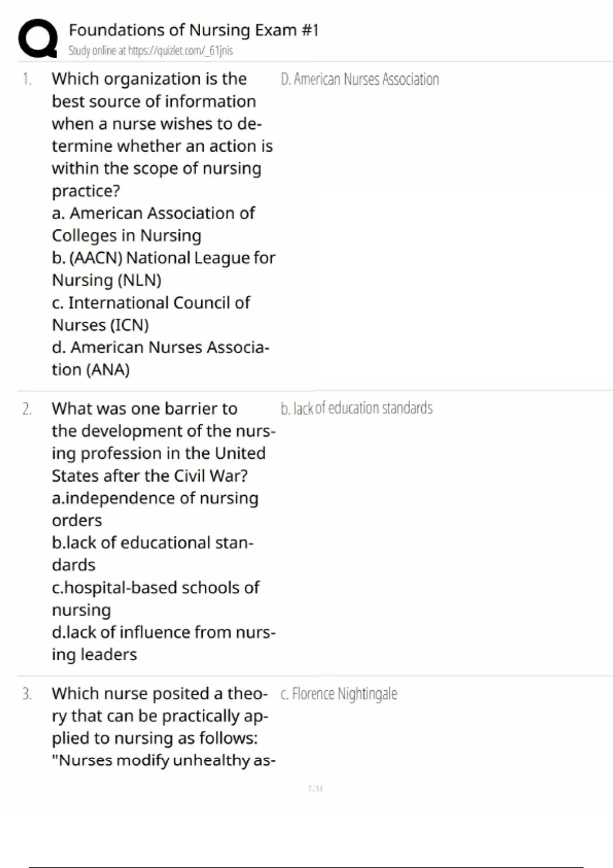Viewport: 613px width, 868px height.
Task: Click the 1/14 page indicator
Action: point(316,789)
